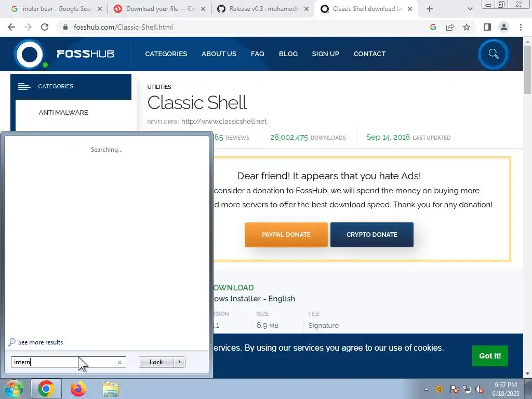This screenshot has width=532, height=399.
Task: Click the Action Center flag icon
Action: 454,390
